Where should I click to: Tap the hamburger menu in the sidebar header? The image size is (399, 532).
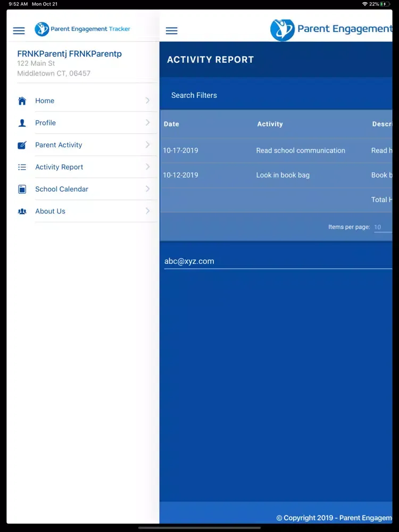pos(19,30)
